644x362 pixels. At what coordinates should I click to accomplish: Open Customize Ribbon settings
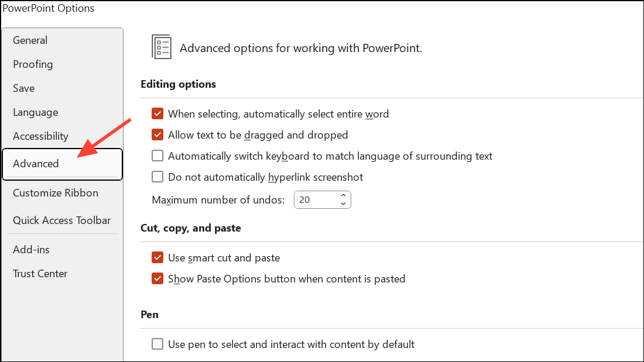point(56,193)
